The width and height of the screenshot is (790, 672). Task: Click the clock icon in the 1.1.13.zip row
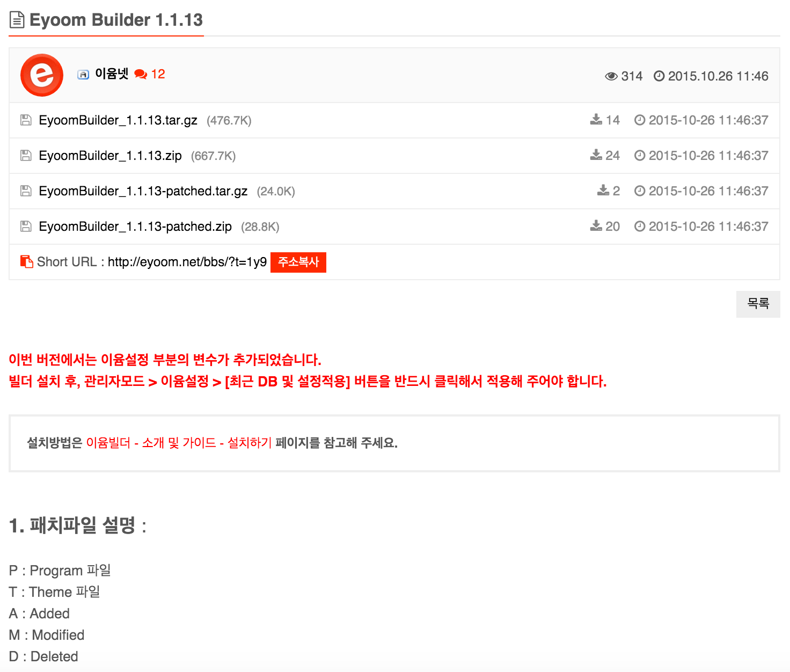(x=640, y=156)
